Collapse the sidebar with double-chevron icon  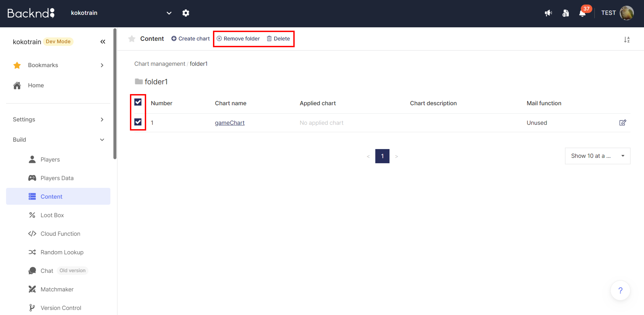103,42
